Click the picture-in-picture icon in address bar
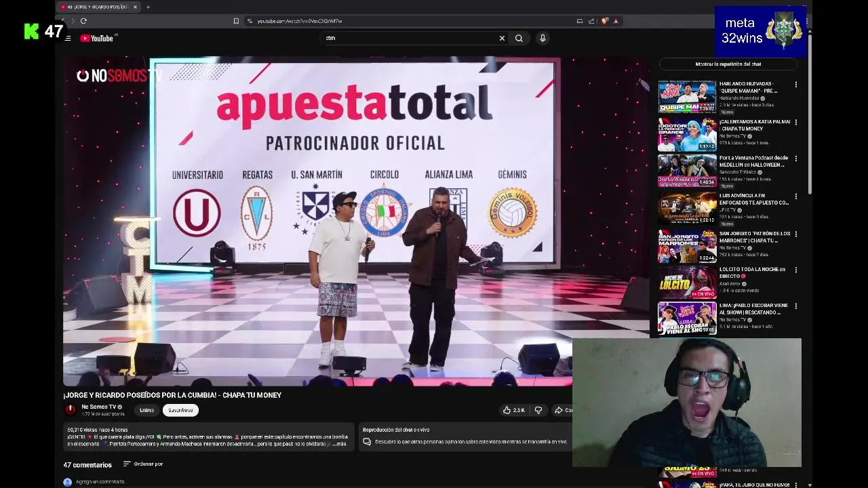This screenshot has height=488, width=868. pyautogui.click(x=579, y=21)
